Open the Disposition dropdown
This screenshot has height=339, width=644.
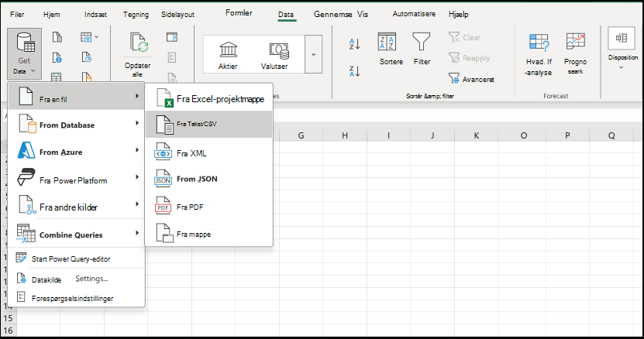click(x=622, y=50)
